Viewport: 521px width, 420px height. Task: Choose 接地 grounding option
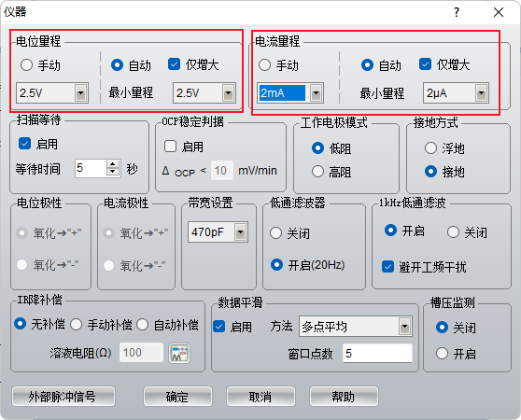(430, 172)
